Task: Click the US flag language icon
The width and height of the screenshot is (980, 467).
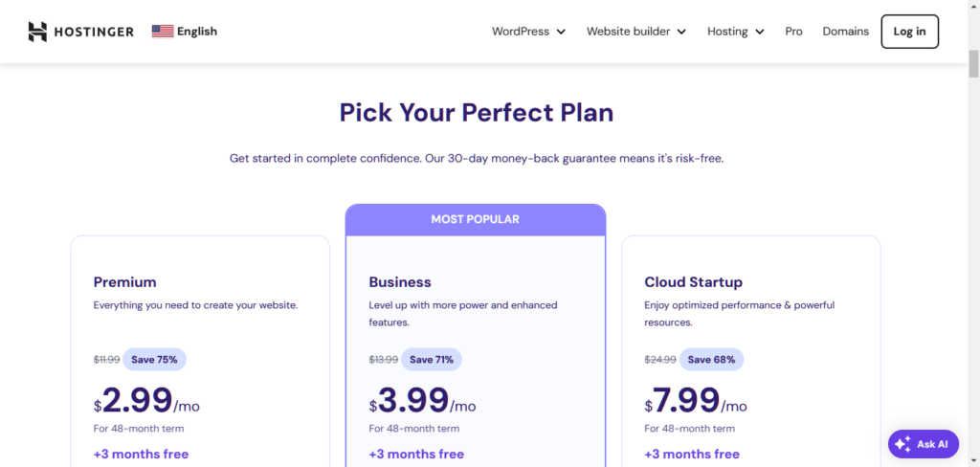Action: 163,32
